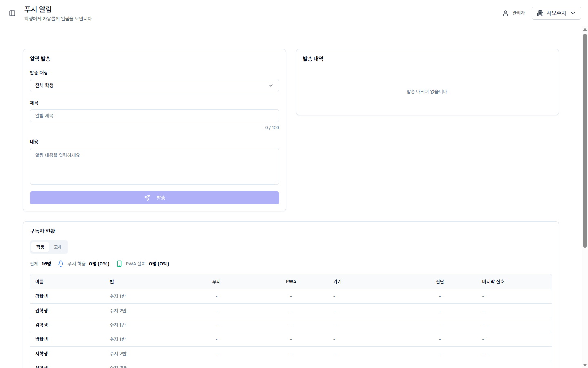Select the 김학생 row name
Viewport: 588px width, 368px height.
click(x=42, y=325)
